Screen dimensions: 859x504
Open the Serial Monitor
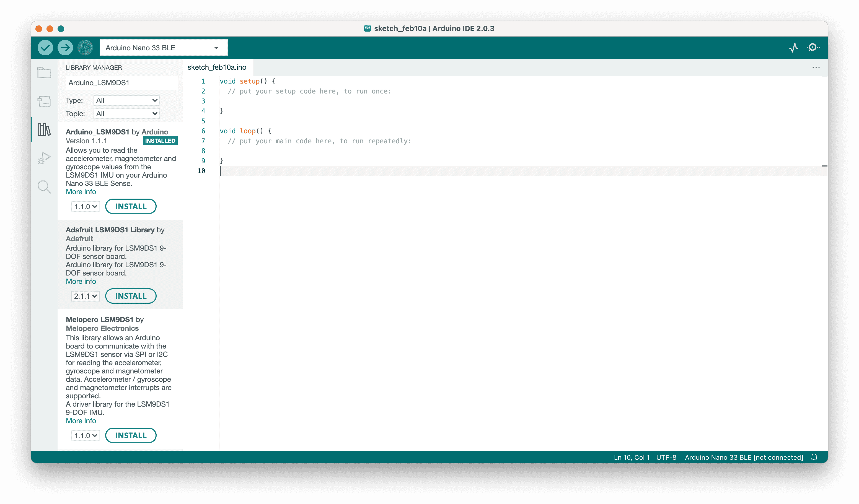813,48
